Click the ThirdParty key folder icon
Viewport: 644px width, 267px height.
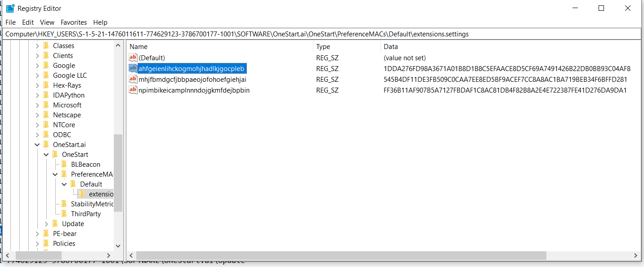64,214
